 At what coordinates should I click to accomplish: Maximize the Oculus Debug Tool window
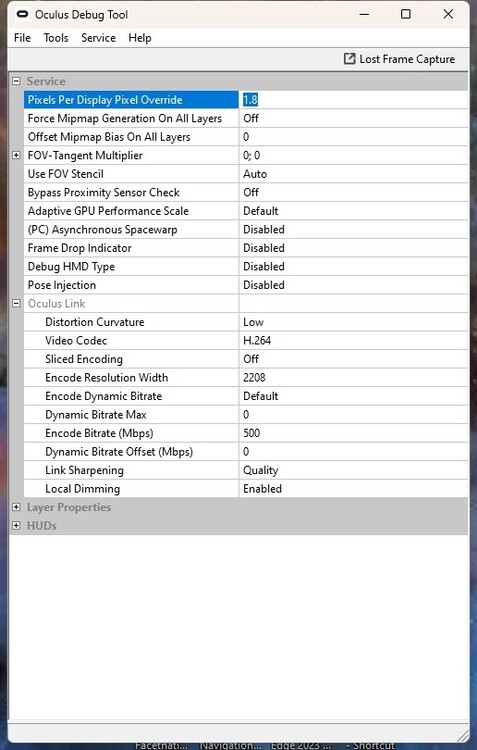[x=406, y=14]
